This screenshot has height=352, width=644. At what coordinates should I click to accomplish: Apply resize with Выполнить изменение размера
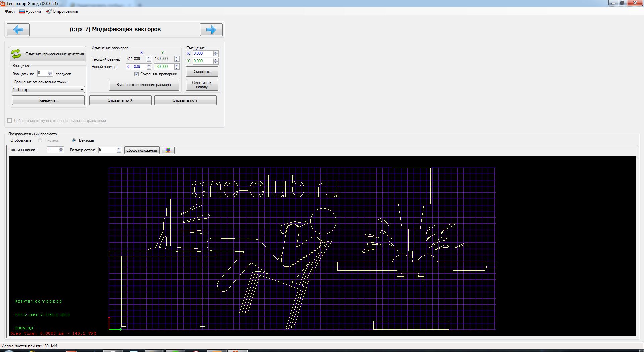pos(144,85)
